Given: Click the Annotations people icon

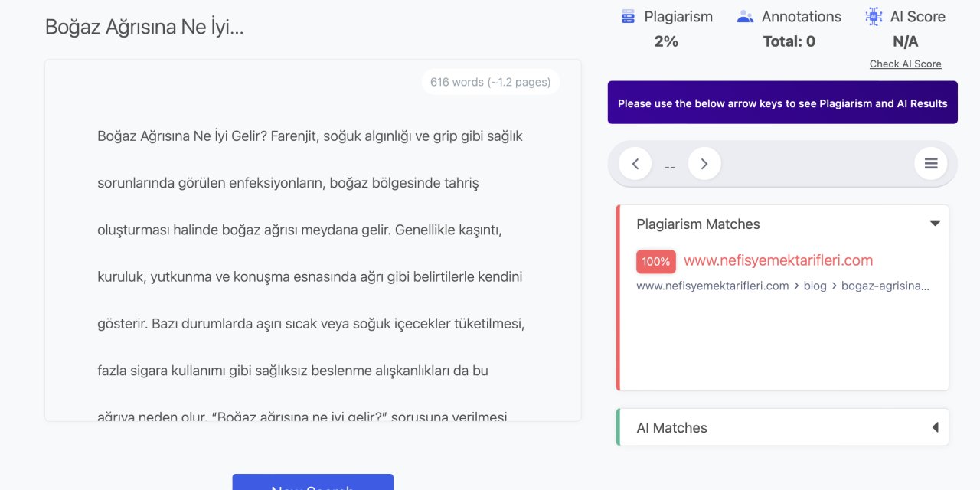Looking at the screenshot, I should click(743, 15).
